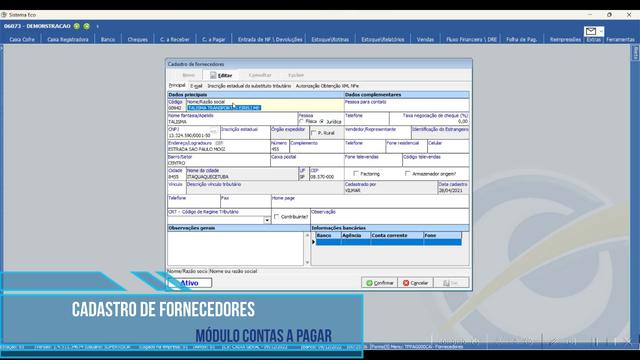Toggle the P. Rural checkbox
Image resolution: width=640 pixels, height=360 pixels.
(313, 133)
